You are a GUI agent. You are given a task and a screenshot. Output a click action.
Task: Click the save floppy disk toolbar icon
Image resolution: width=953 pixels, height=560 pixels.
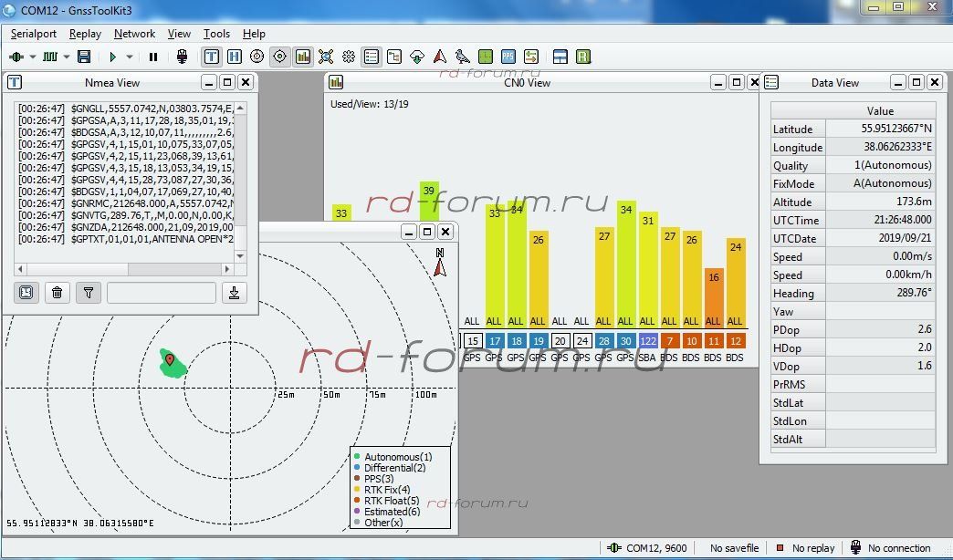[x=84, y=57]
